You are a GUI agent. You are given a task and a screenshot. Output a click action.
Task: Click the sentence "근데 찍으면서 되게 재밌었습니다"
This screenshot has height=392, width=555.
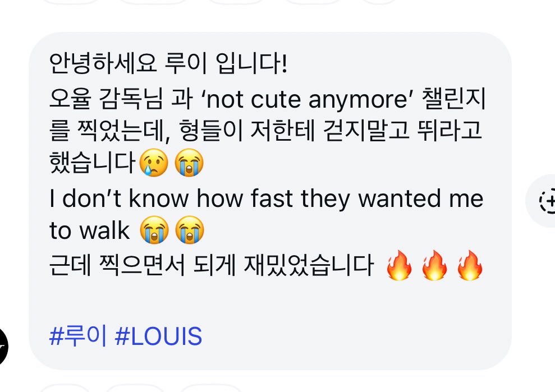point(210,265)
